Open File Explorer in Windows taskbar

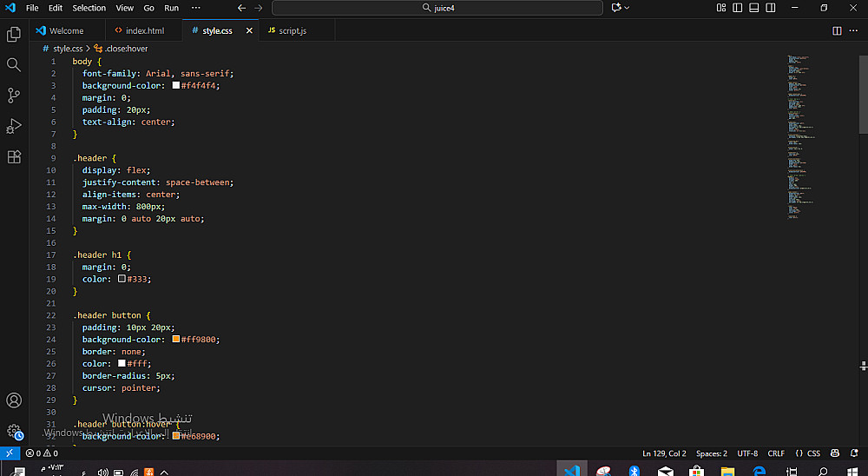coord(727,471)
